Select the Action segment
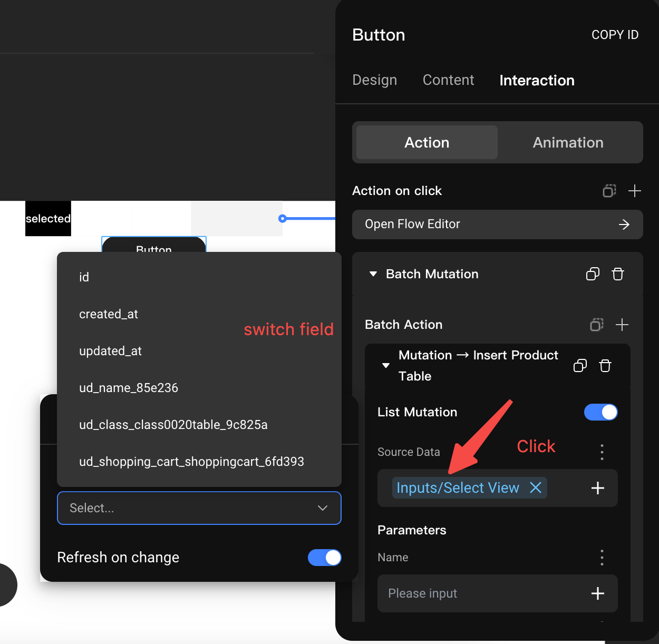 coord(427,142)
